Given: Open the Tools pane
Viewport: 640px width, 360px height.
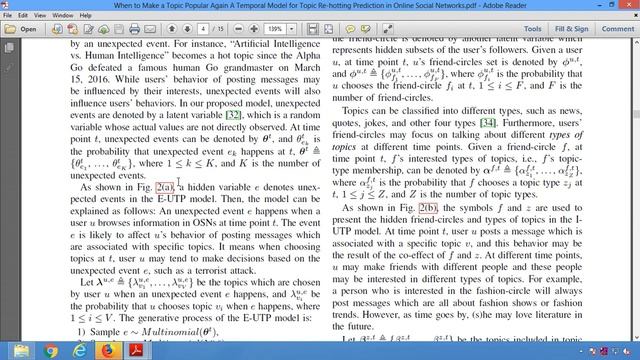Looking at the screenshot, I should point(532,29).
